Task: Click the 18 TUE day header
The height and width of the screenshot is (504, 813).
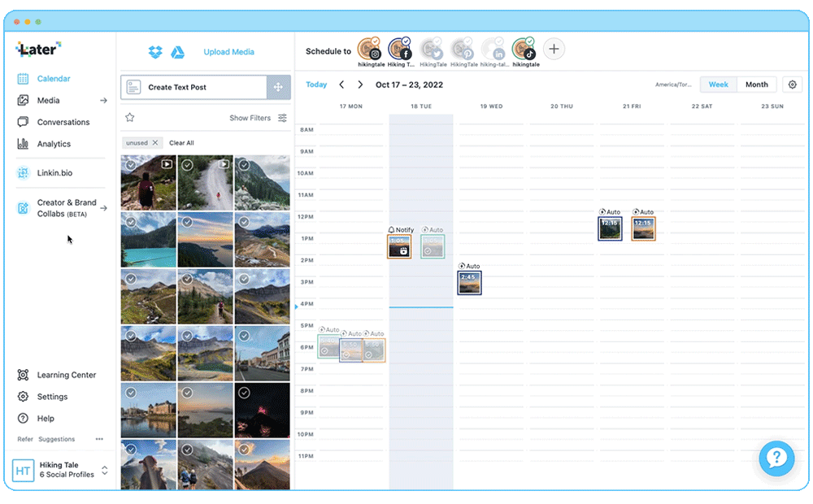Action: click(421, 106)
